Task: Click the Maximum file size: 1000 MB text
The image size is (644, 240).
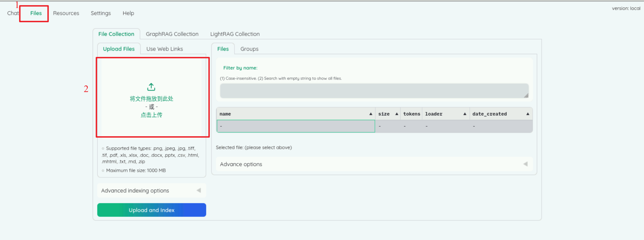Action: click(x=136, y=171)
